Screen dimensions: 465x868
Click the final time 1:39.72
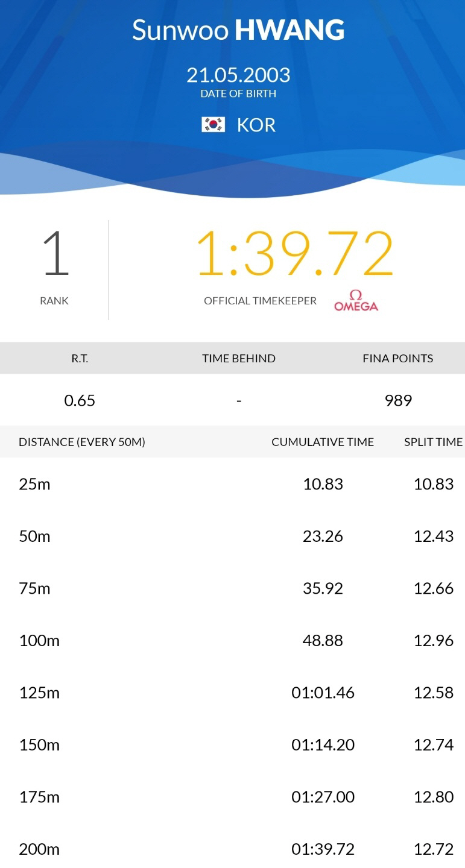point(295,254)
